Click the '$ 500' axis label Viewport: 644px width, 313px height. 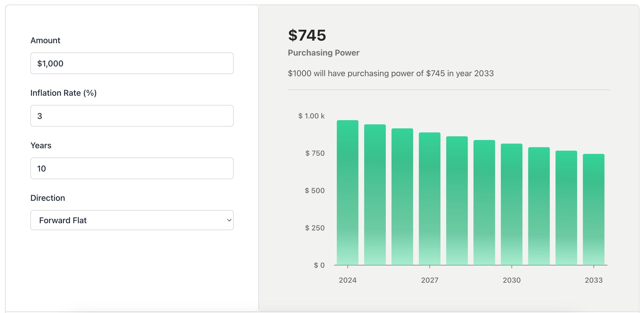coord(315,191)
